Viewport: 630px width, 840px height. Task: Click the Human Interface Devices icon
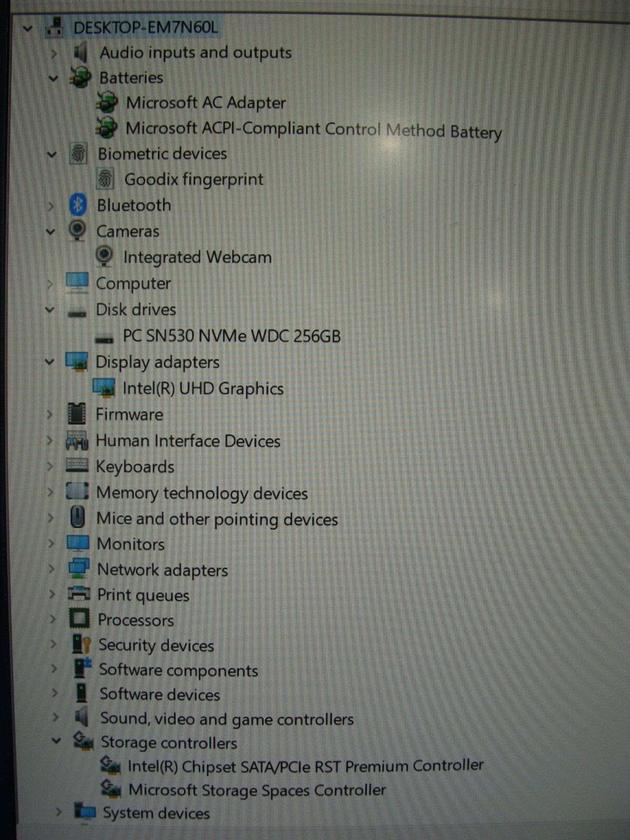pos(77,440)
